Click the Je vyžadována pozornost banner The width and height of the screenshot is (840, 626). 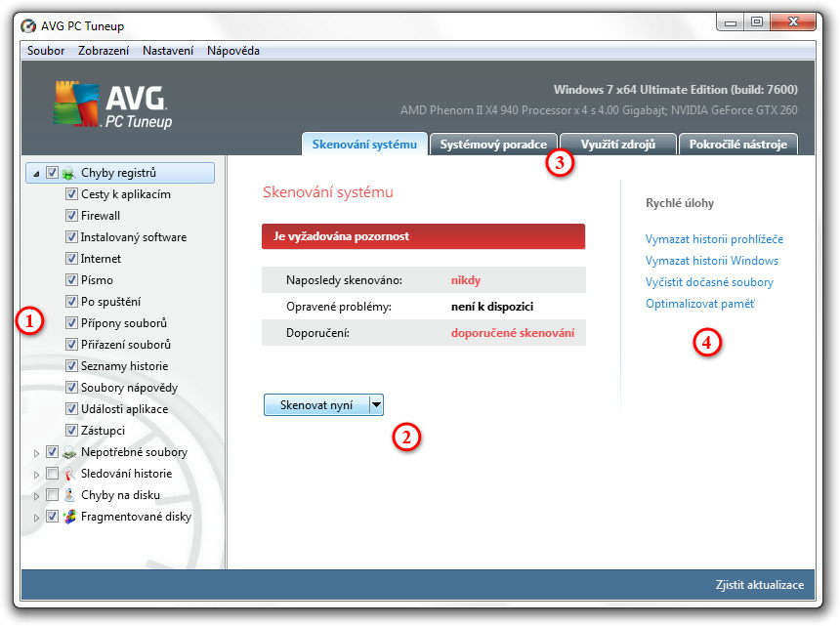point(423,236)
